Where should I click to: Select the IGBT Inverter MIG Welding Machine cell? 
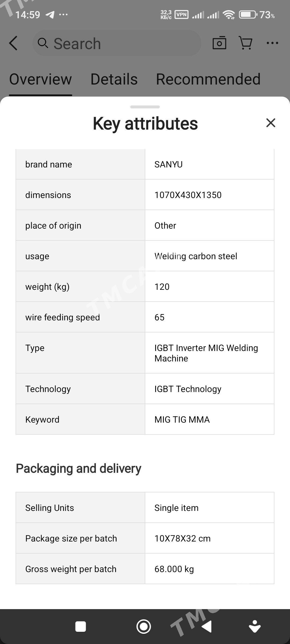209,353
